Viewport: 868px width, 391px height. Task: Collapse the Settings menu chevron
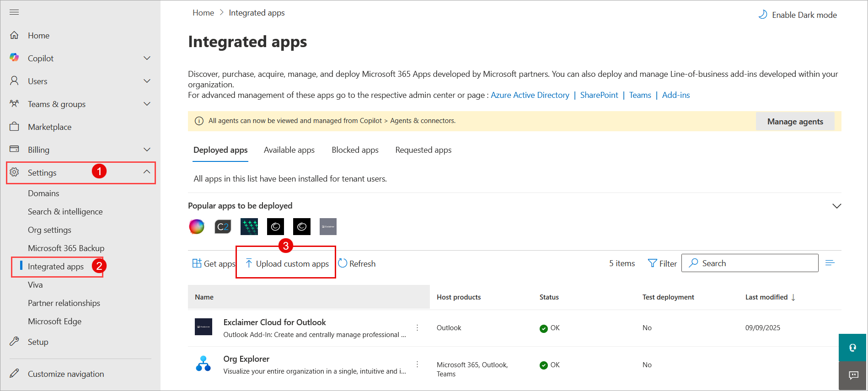147,172
